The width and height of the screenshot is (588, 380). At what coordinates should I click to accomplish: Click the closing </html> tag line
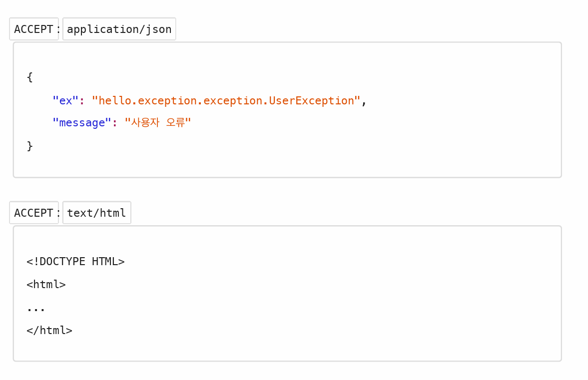coord(49,330)
